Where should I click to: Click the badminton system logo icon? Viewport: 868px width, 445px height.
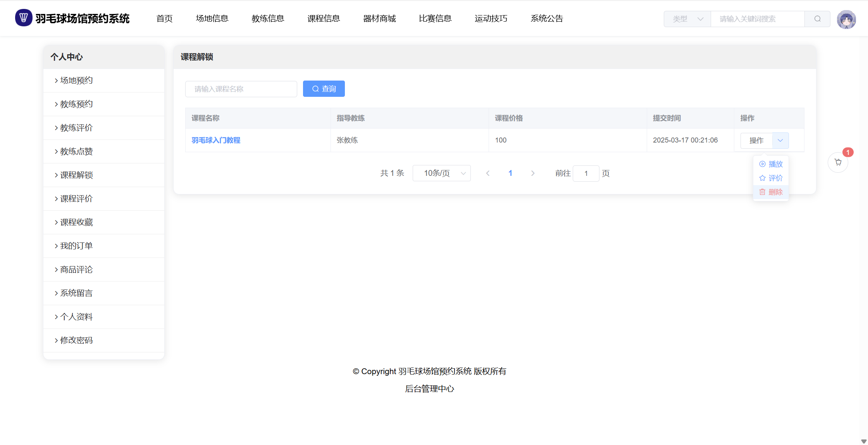click(x=23, y=18)
